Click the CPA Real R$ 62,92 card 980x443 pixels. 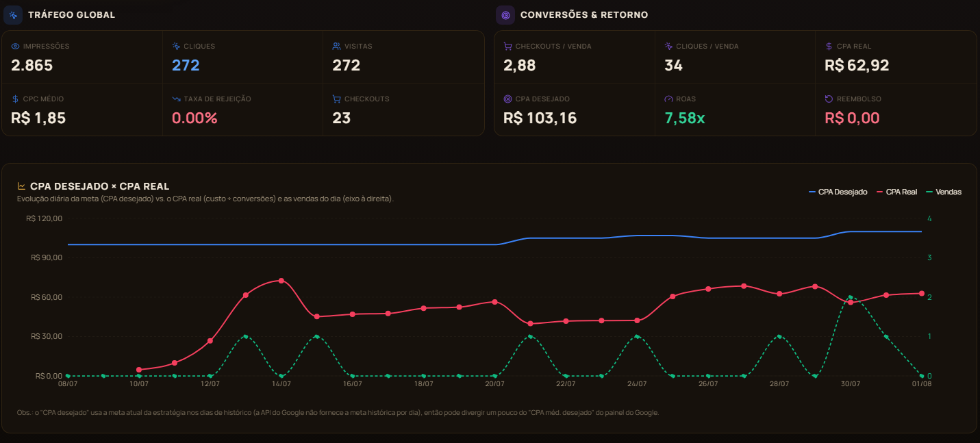896,57
